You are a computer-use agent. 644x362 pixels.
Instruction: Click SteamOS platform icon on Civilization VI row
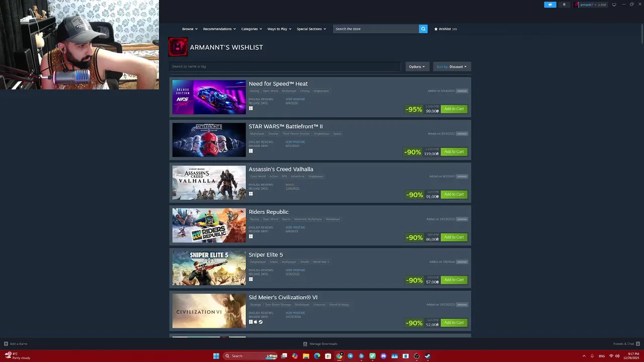tap(261, 322)
